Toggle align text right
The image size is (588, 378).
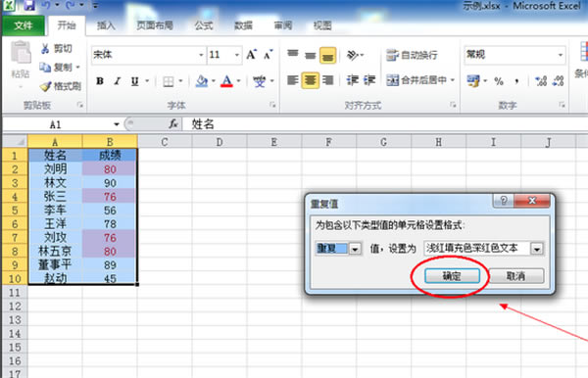coord(327,80)
